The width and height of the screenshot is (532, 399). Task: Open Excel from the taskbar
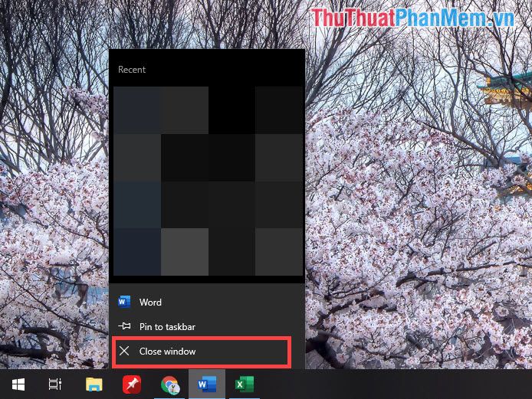(245, 384)
